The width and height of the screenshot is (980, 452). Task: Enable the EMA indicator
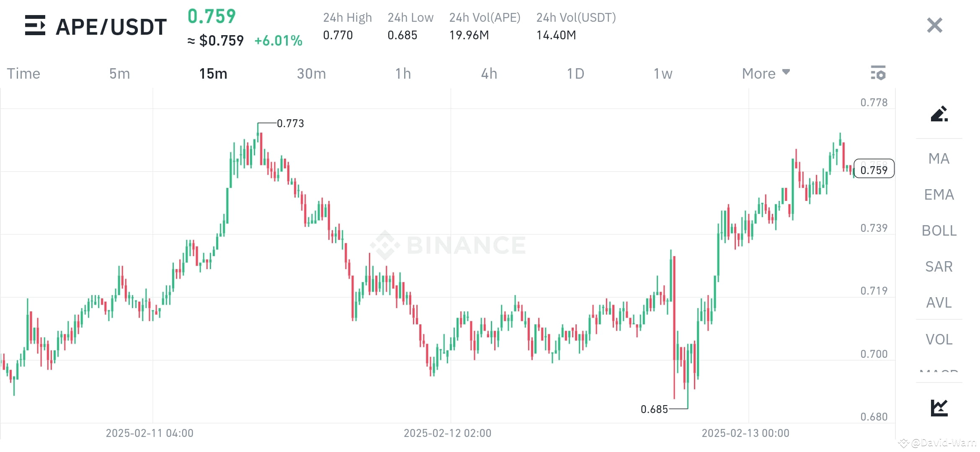(x=939, y=194)
